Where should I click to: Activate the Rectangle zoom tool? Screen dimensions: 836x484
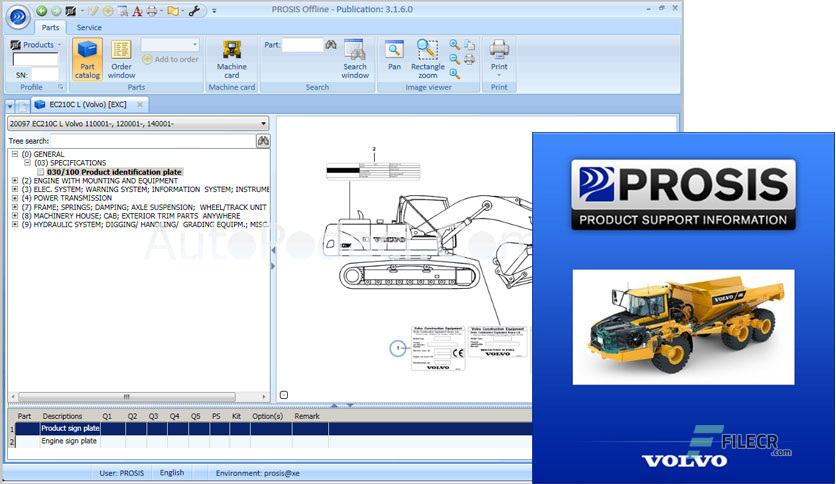[x=427, y=58]
